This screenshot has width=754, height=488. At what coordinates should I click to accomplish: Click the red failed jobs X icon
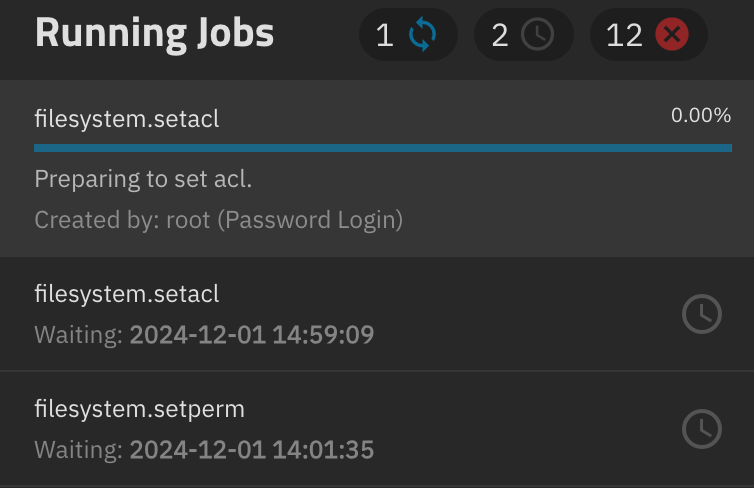coord(672,35)
